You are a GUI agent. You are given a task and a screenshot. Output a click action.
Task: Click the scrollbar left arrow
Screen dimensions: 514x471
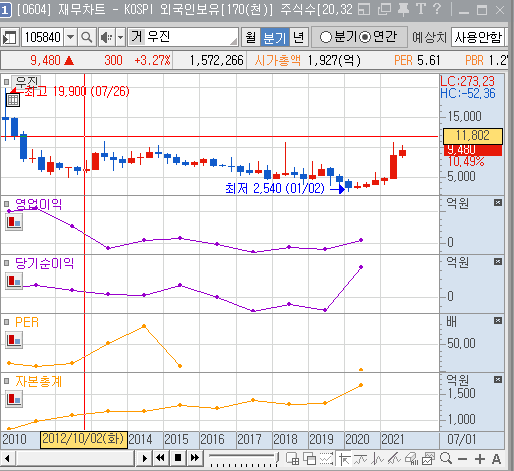7,458
